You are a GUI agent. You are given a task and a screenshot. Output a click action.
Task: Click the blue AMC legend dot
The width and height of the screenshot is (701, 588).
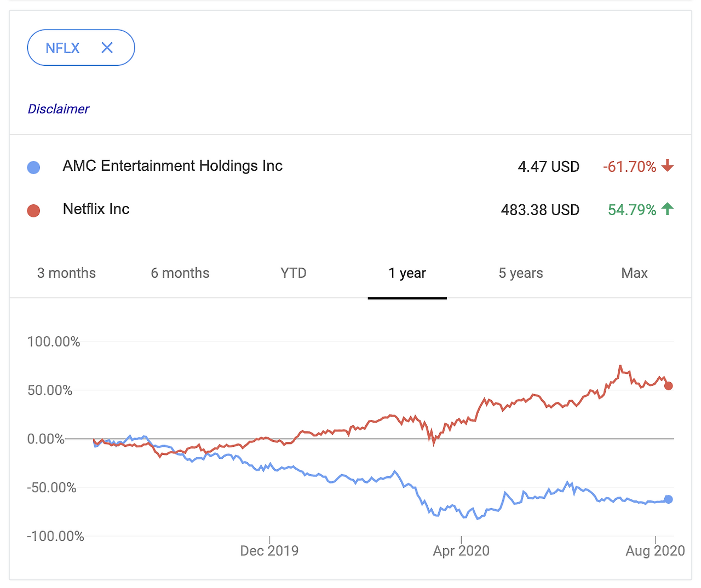[x=33, y=167]
